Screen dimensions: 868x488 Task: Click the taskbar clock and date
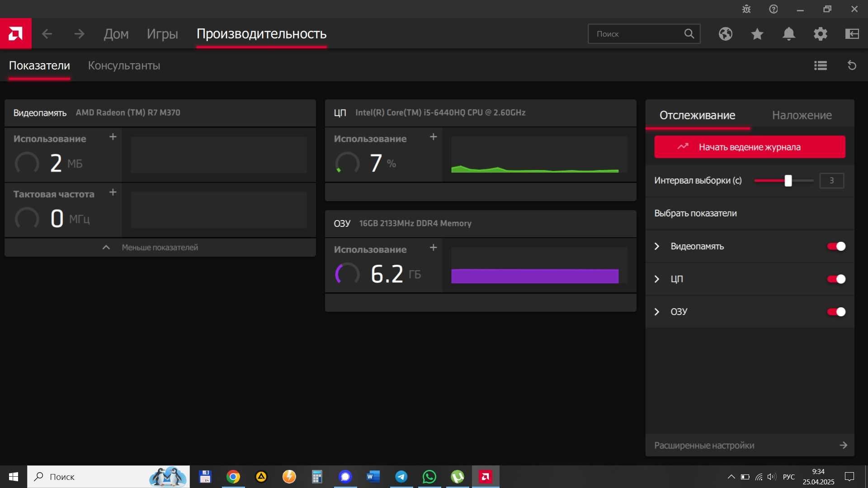(x=818, y=477)
